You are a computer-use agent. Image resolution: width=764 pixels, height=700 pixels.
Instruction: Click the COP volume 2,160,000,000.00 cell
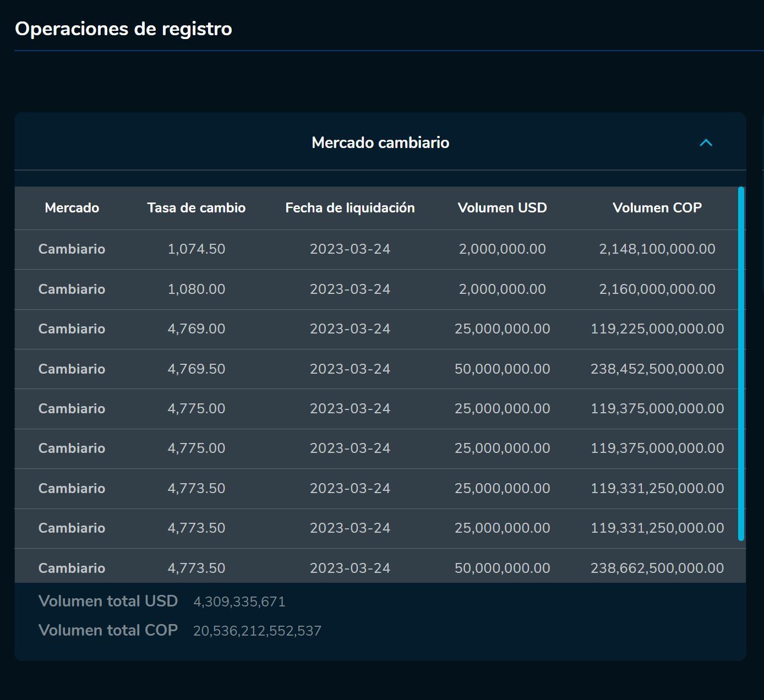[x=657, y=289]
